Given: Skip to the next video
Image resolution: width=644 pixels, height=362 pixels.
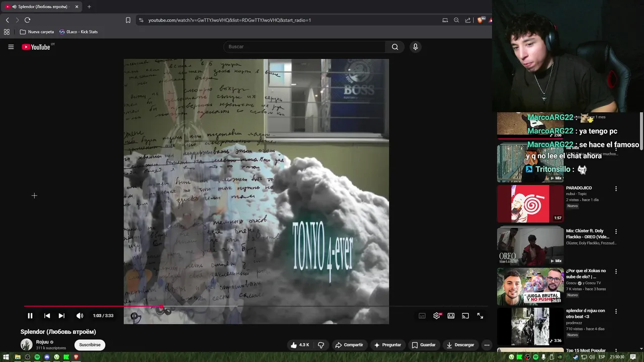Looking at the screenshot, I should pyautogui.click(x=61, y=316).
